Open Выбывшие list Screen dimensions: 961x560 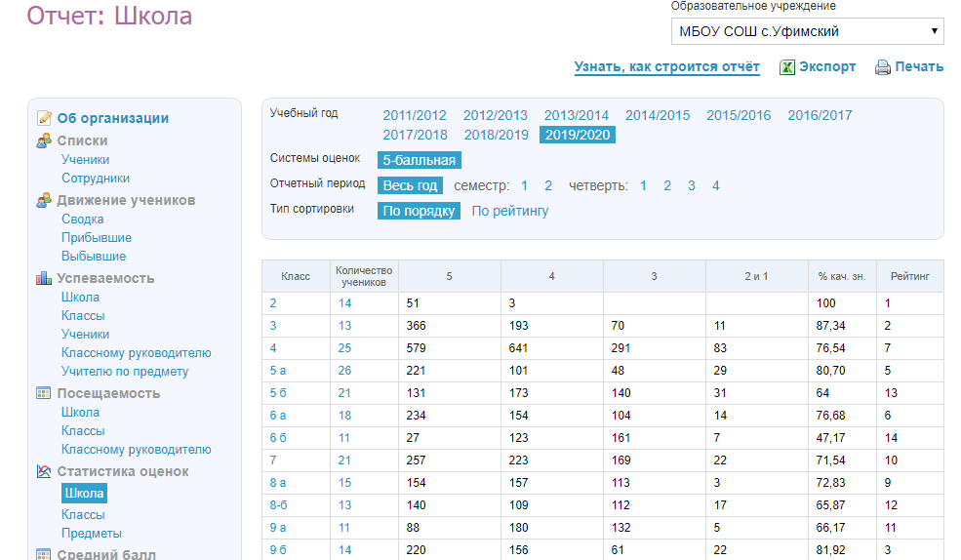94,257
